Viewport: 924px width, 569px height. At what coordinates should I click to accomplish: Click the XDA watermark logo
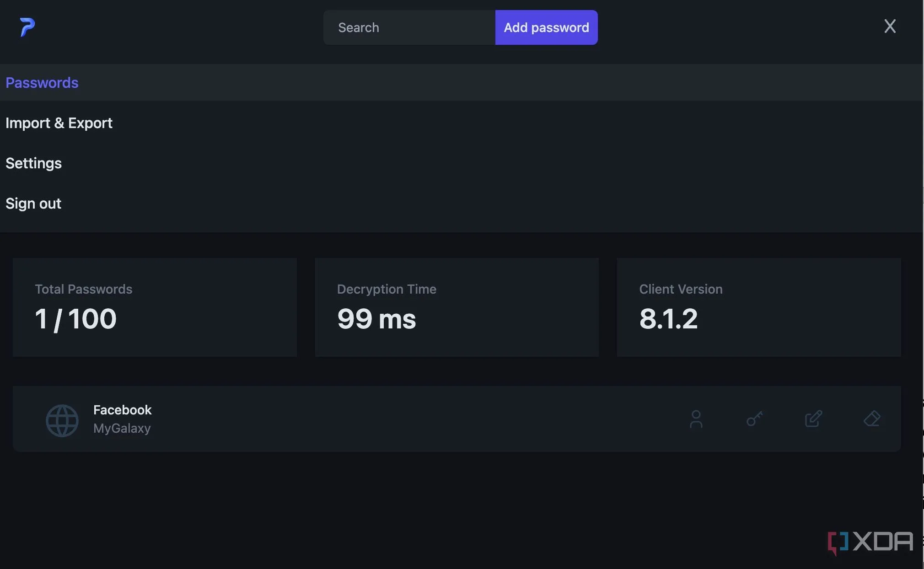point(870,542)
